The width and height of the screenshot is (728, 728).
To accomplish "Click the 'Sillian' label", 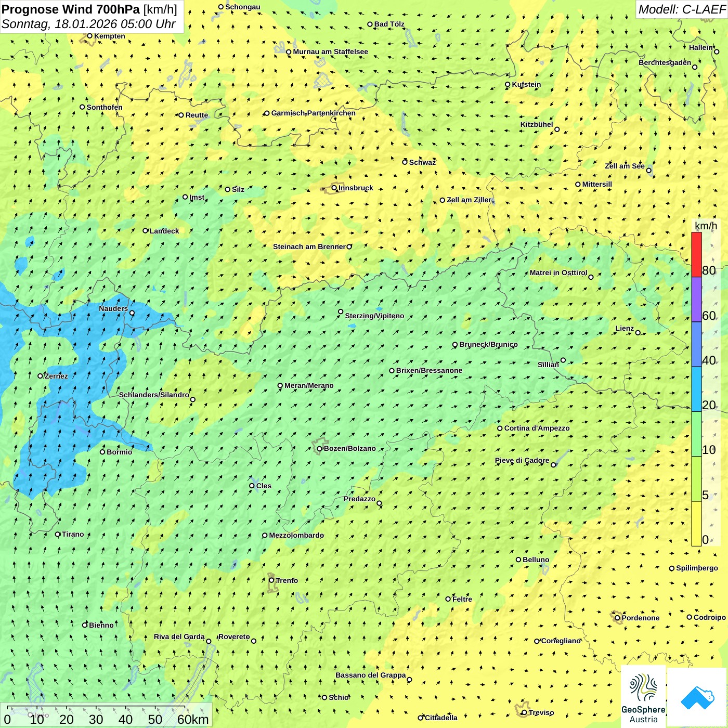I will [x=548, y=365].
